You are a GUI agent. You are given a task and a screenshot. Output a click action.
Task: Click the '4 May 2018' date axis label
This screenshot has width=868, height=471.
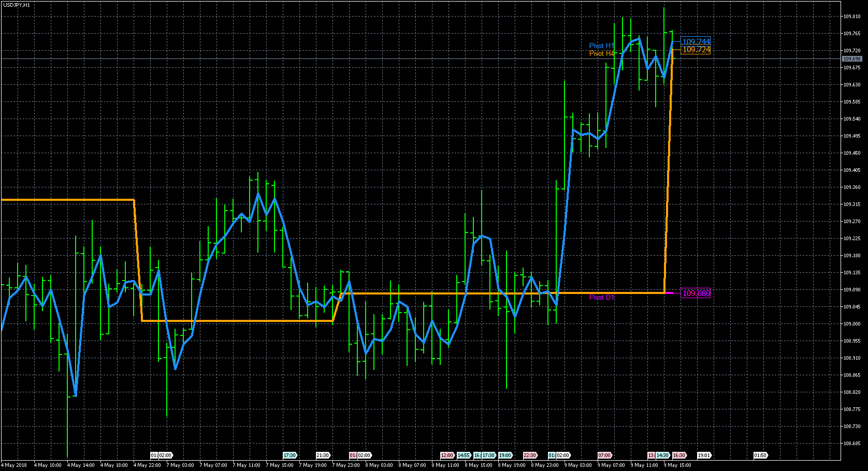(x=14, y=465)
